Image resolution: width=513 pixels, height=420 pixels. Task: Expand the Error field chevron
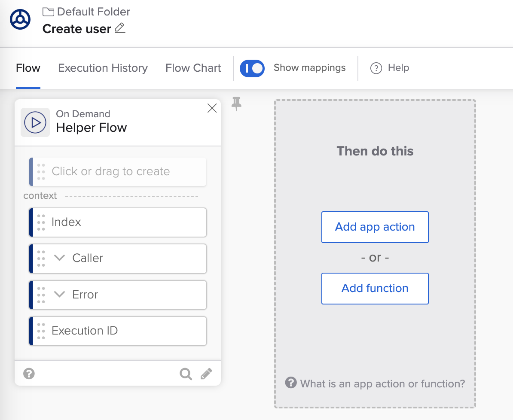click(x=59, y=295)
